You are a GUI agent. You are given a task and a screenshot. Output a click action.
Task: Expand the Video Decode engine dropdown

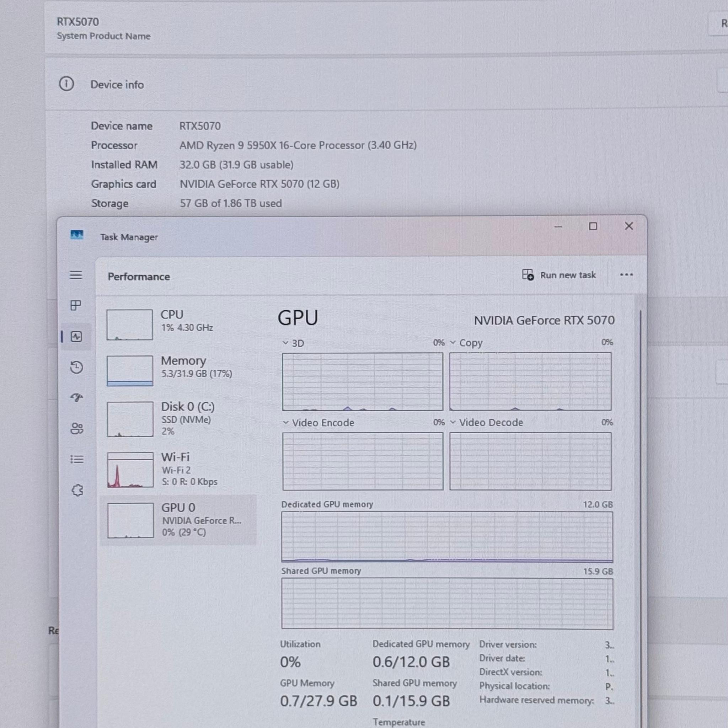(453, 422)
